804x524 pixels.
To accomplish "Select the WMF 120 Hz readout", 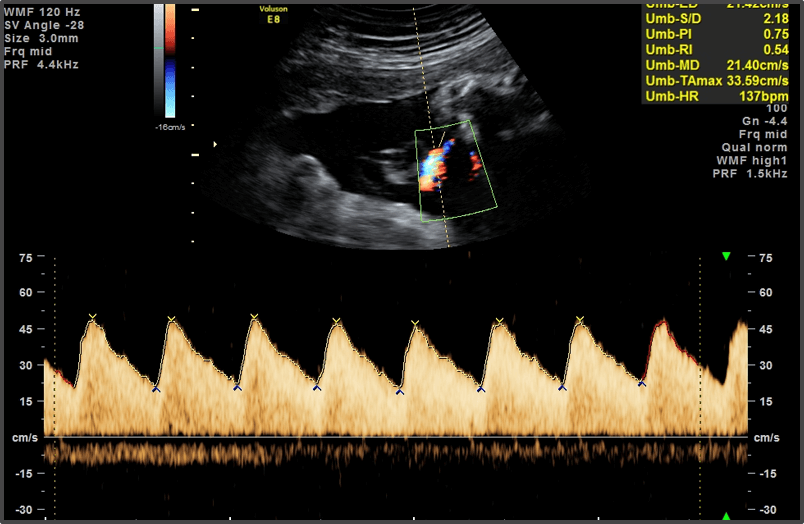I will pos(42,12).
